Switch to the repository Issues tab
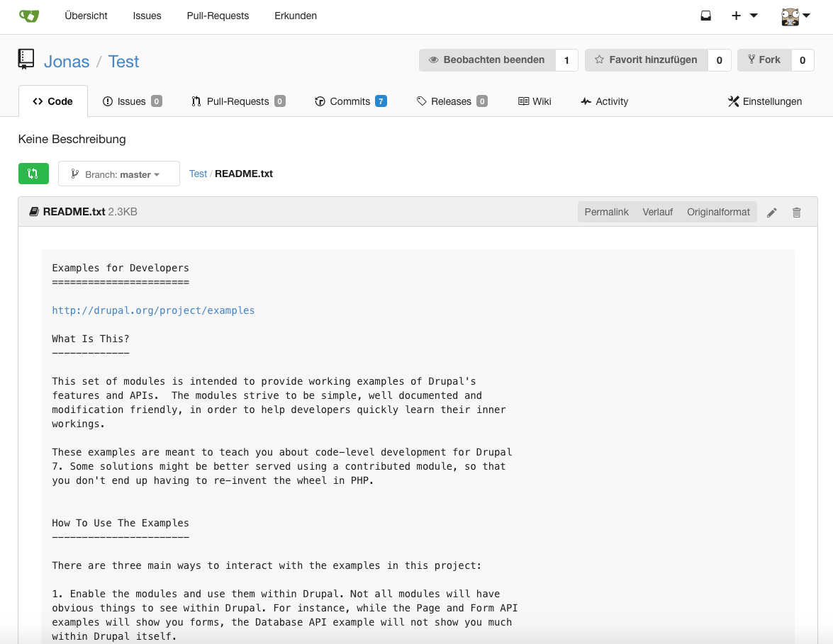This screenshot has height=644, width=833. [133, 101]
